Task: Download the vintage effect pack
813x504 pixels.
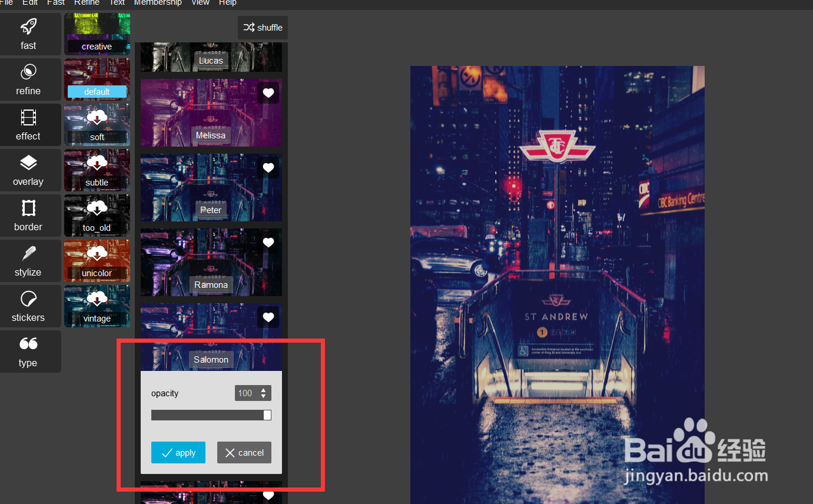Action: 97,306
